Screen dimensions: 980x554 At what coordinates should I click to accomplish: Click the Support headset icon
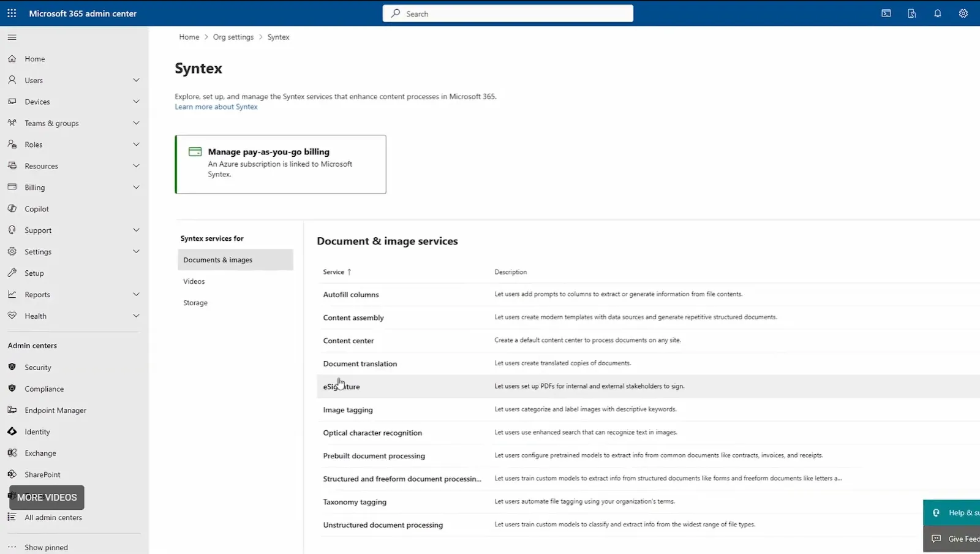click(12, 230)
